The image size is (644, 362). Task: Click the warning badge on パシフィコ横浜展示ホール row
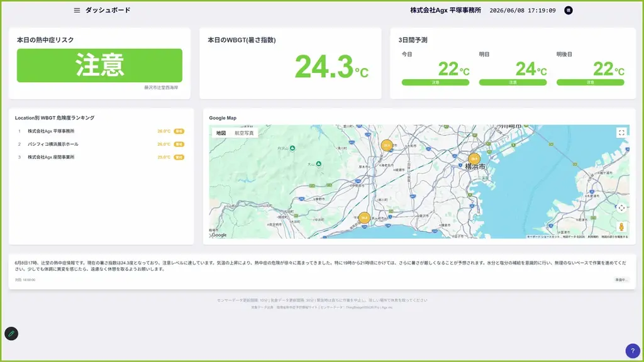[x=179, y=144]
